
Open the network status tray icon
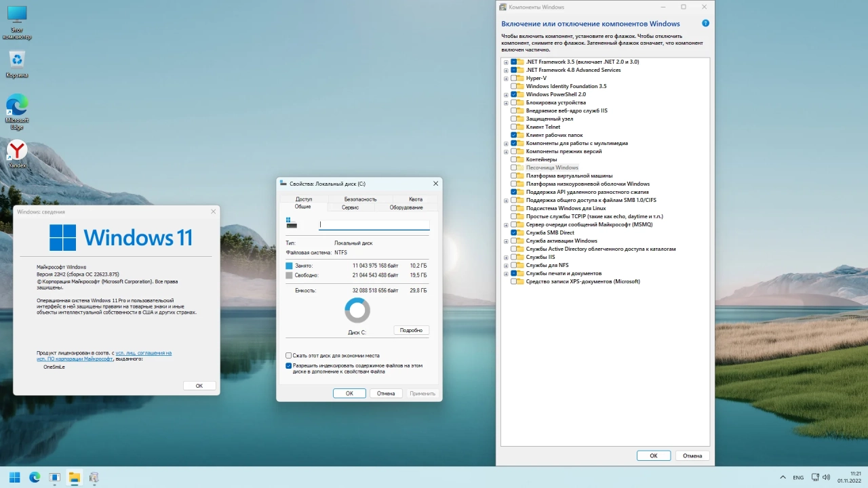(814, 477)
